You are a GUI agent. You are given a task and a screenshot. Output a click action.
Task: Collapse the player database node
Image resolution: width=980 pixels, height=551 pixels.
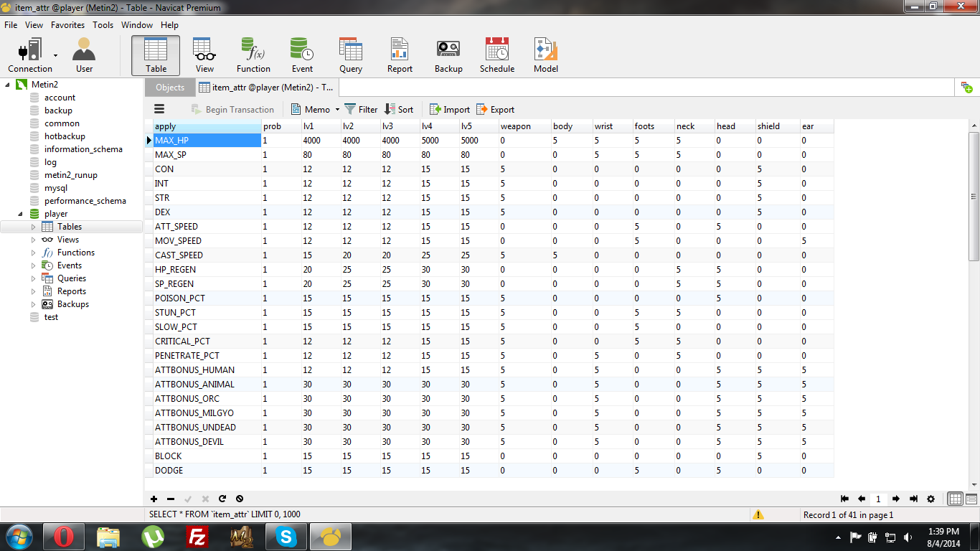coord(19,214)
